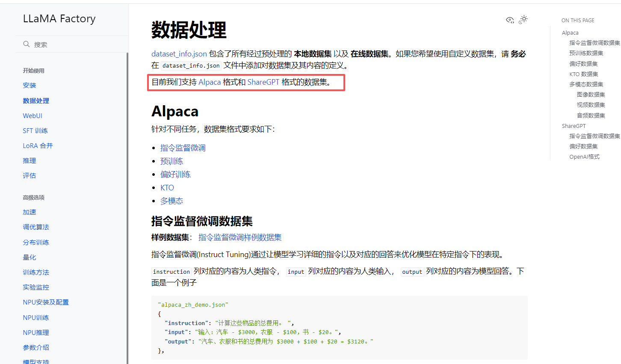621x364 pixels.
Task: Click the eye icon in page header
Action: [x=510, y=20]
